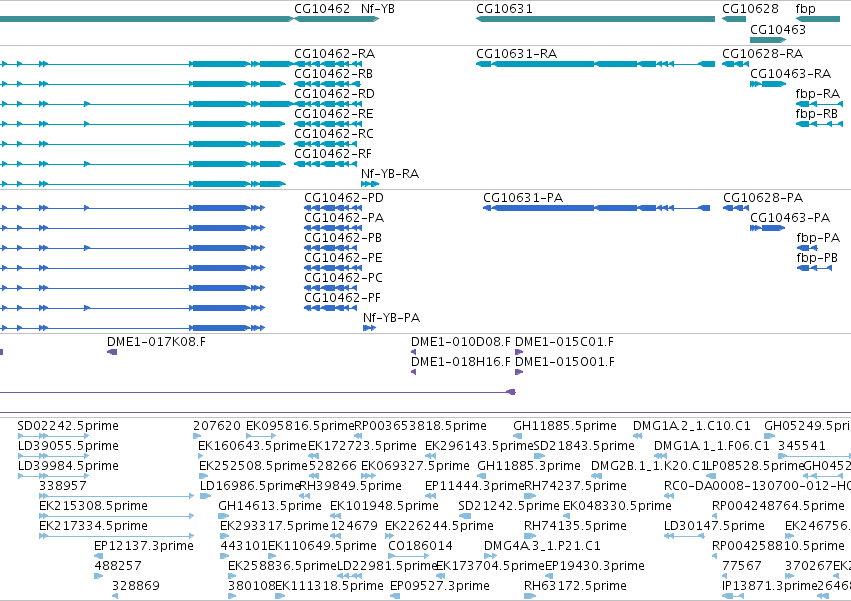Select the fbp-RB transcript label

(x=817, y=114)
